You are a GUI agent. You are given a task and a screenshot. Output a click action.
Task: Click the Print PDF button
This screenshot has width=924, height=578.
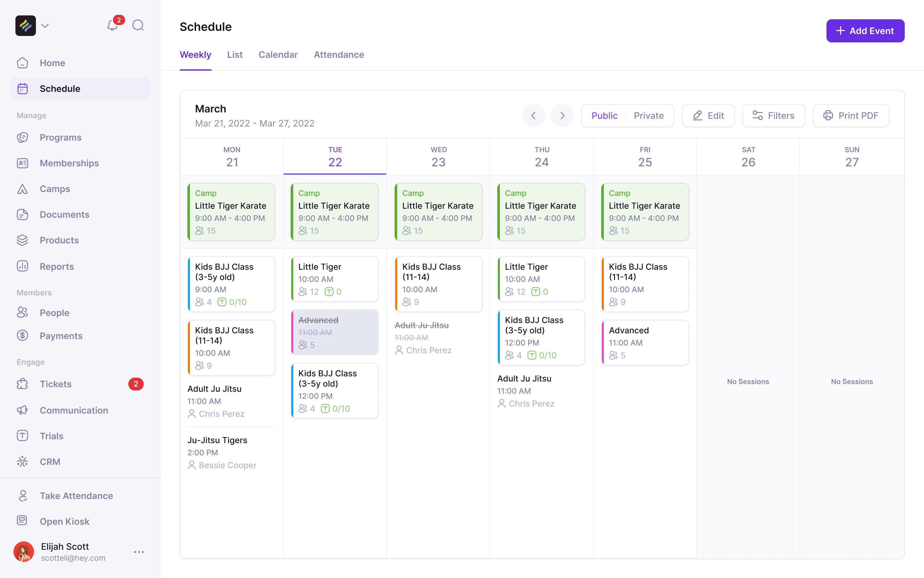851,116
